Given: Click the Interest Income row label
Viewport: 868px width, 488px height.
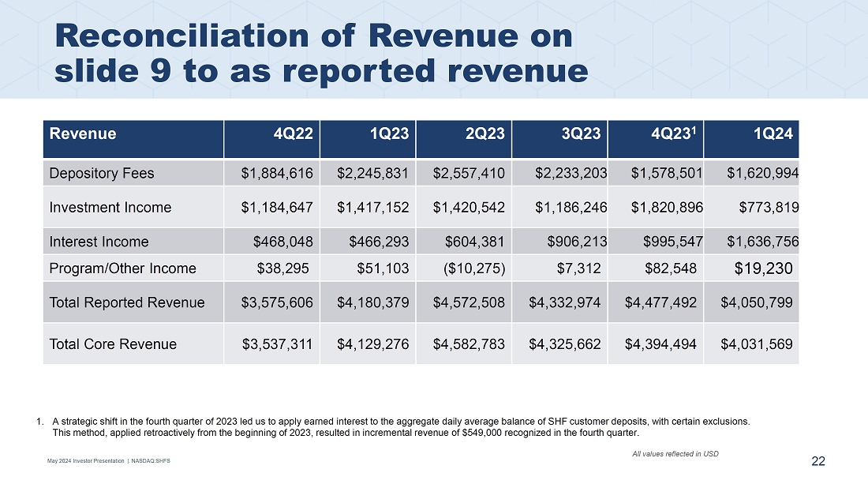Looking at the screenshot, I should (x=99, y=242).
